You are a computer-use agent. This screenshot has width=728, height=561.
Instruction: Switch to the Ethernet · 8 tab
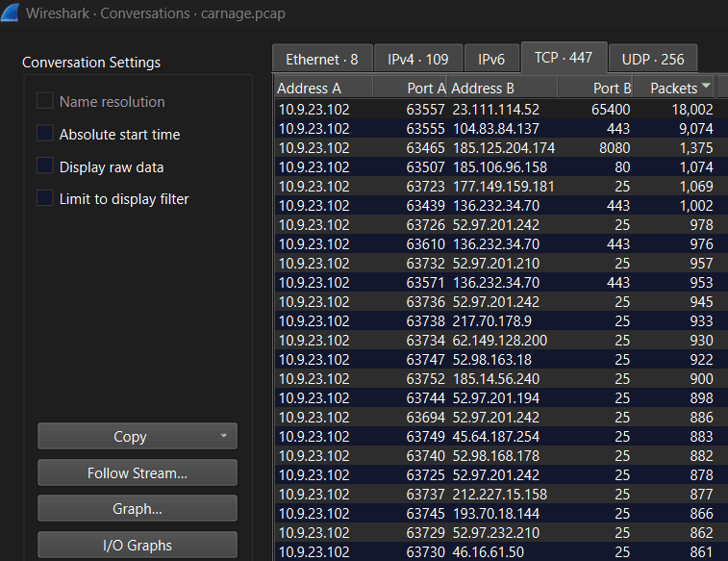coord(322,59)
